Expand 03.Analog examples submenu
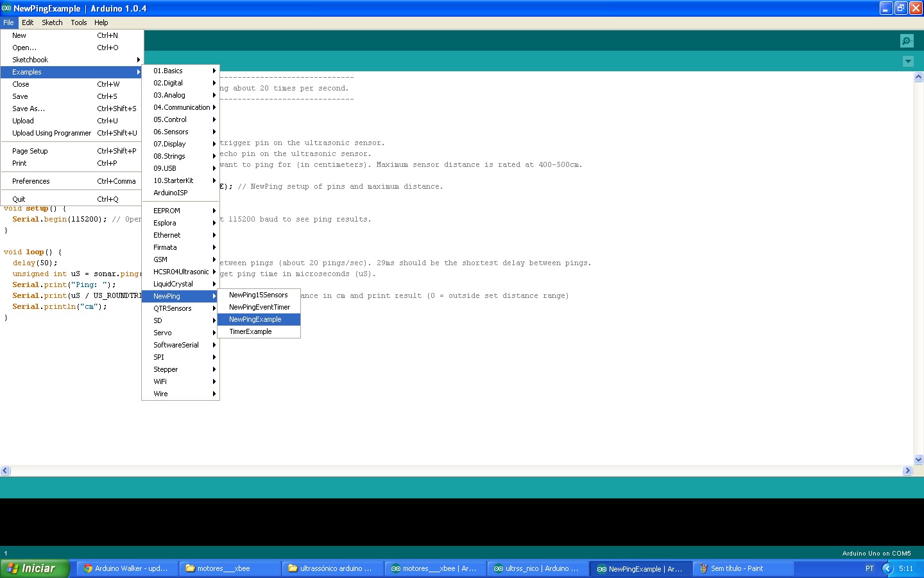The width and height of the screenshot is (924, 578). pos(180,95)
